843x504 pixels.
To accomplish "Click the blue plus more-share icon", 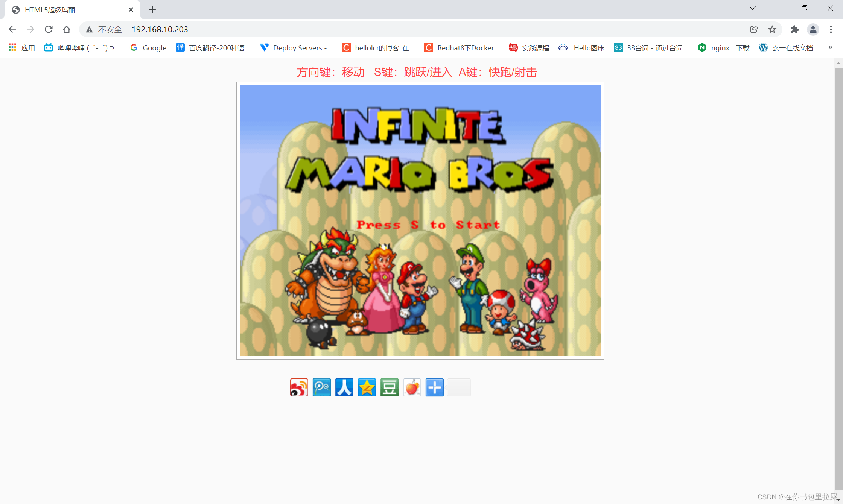I will pos(434,387).
